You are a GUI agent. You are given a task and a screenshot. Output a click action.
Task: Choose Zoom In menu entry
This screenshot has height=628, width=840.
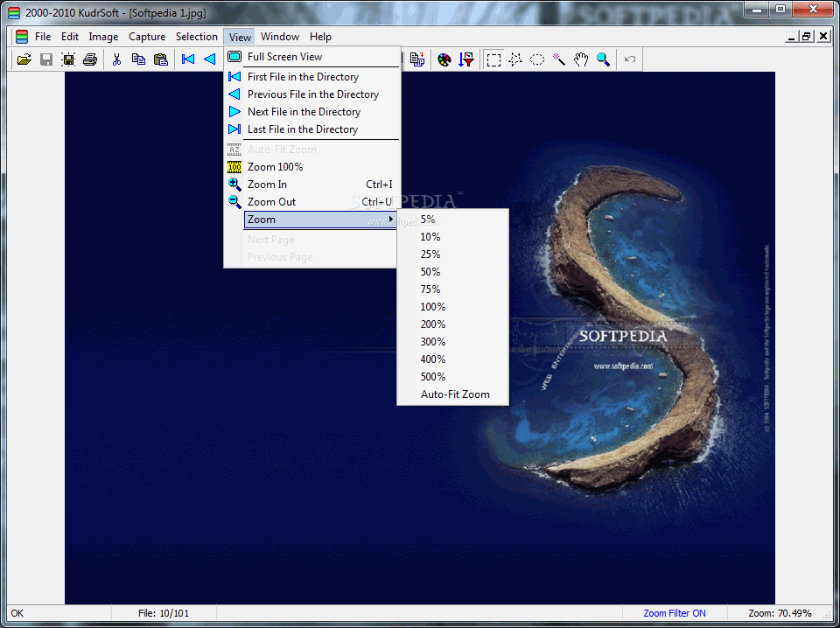point(312,185)
